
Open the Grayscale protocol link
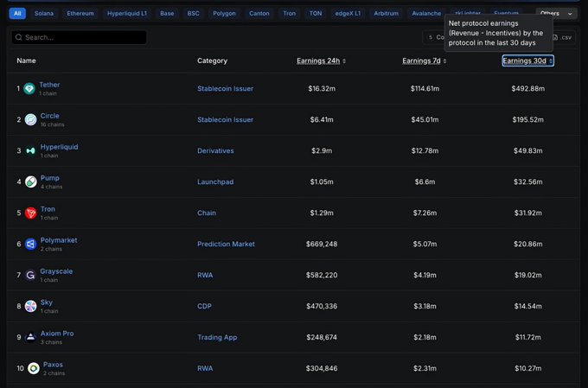pos(56,271)
